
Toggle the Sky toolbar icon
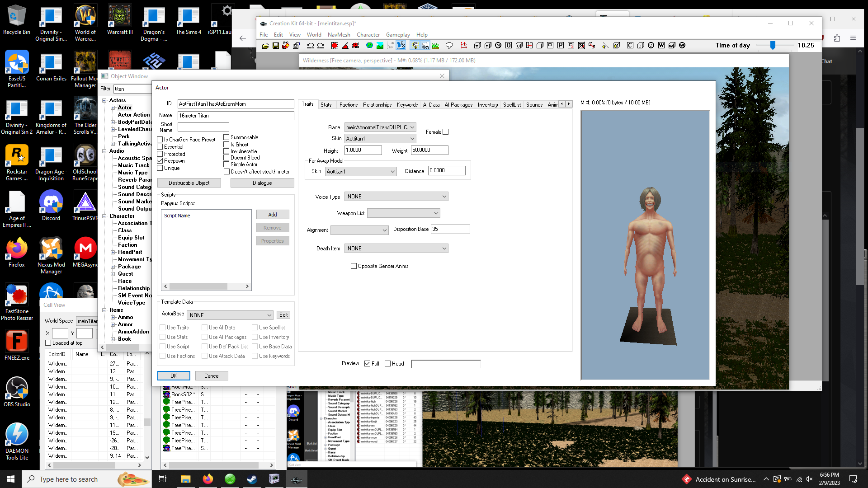click(x=426, y=45)
